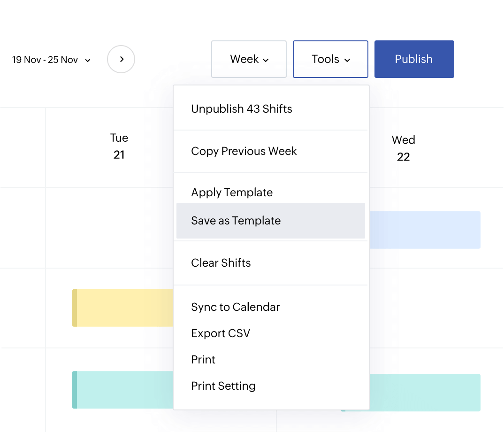Select Save as Template
The image size is (504, 432).
pyautogui.click(x=236, y=221)
